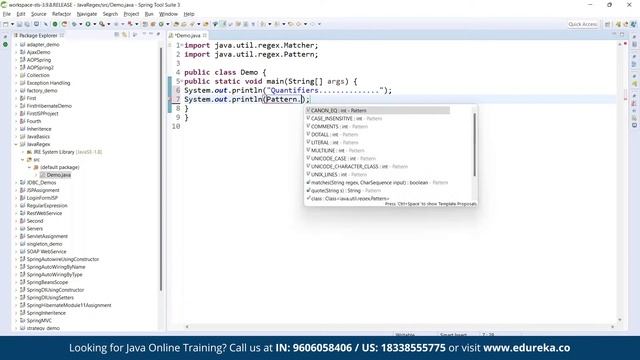Open the Debug dropdown arrow in toolbar
Screen dimensions: 640x360
[x=80, y=24]
